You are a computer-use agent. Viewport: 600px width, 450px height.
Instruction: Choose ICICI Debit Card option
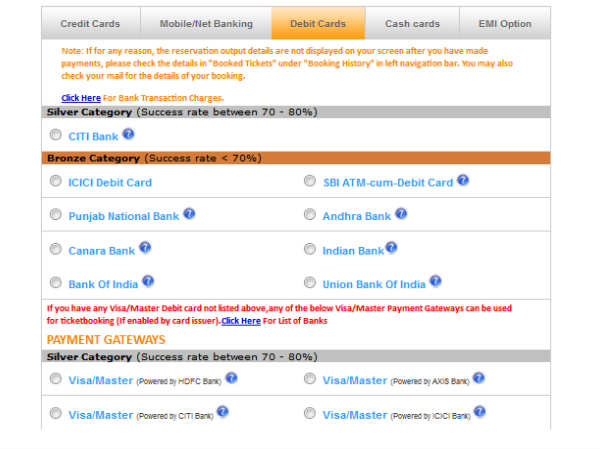pyautogui.click(x=54, y=182)
